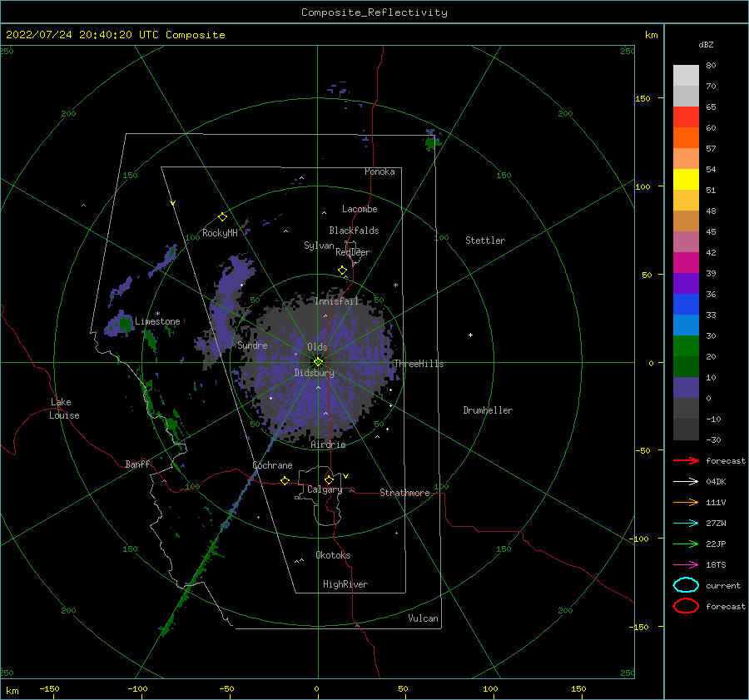
Task: Click the 18TS legend label text
Action: coord(716,565)
